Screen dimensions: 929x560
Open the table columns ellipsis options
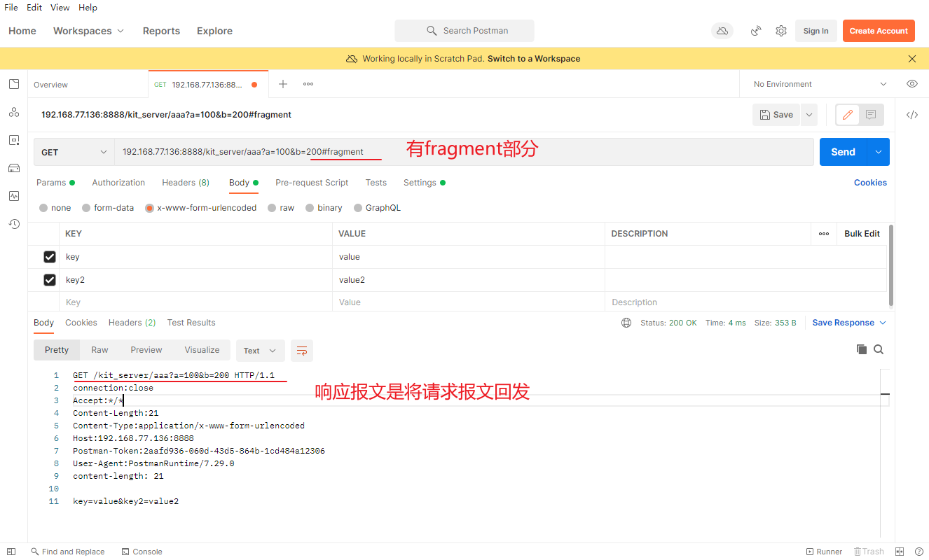point(824,234)
